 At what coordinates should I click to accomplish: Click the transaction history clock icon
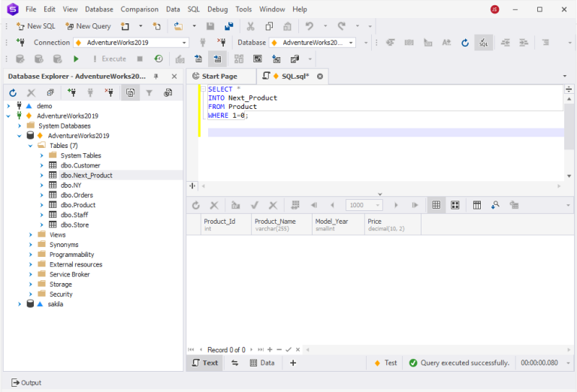(159, 59)
